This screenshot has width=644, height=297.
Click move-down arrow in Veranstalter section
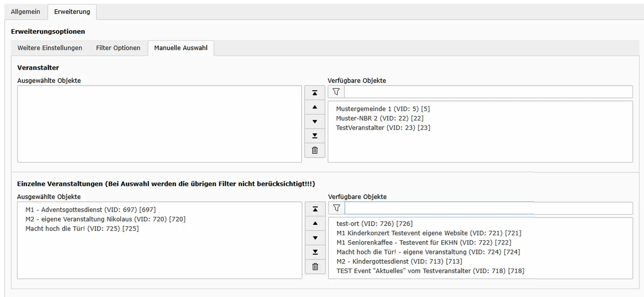click(315, 121)
